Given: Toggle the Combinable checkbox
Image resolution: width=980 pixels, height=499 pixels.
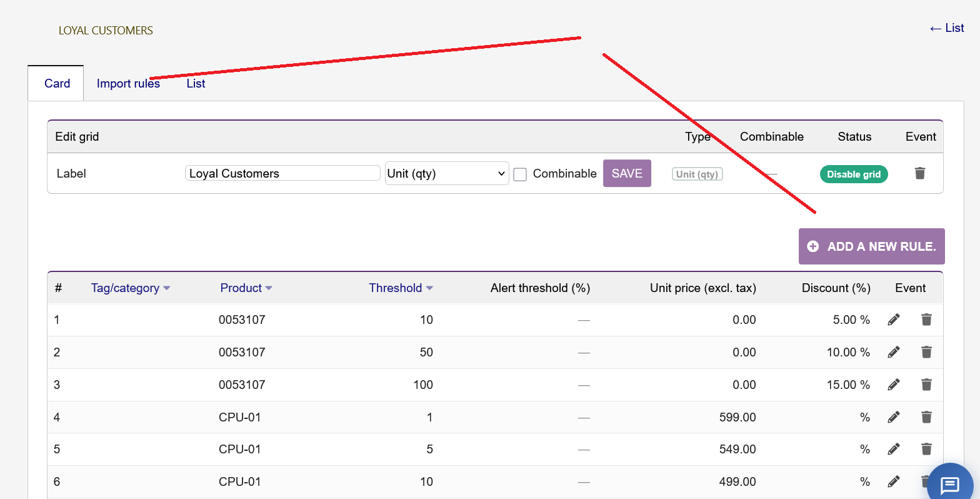Looking at the screenshot, I should 520,174.
